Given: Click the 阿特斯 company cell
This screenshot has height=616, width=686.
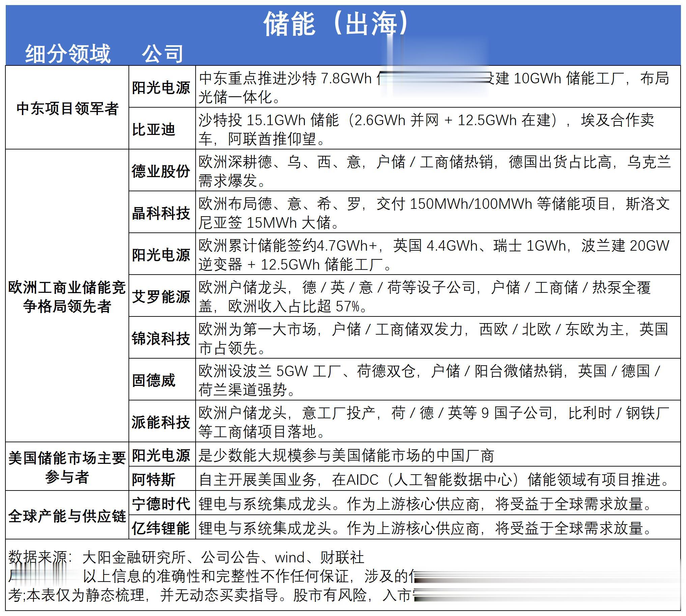Looking at the screenshot, I should pos(153,479).
